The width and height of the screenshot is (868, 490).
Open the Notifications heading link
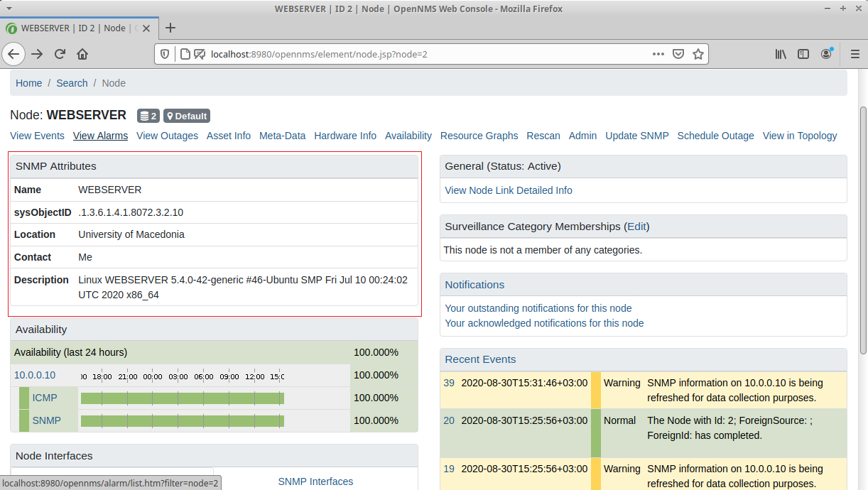(x=474, y=285)
